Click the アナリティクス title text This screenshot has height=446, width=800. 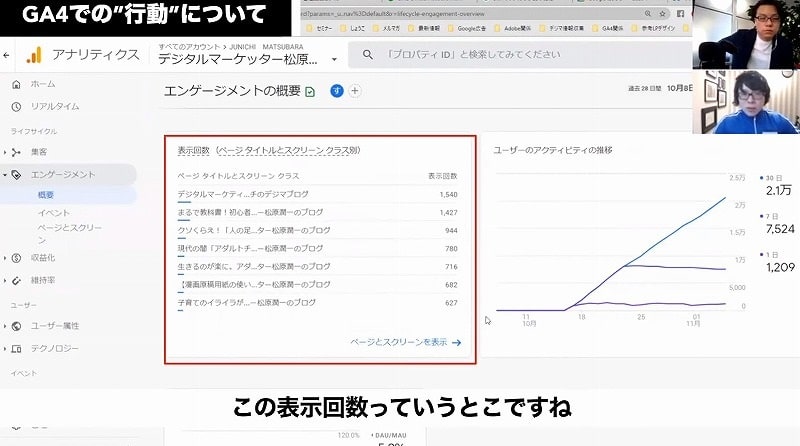pos(96,55)
